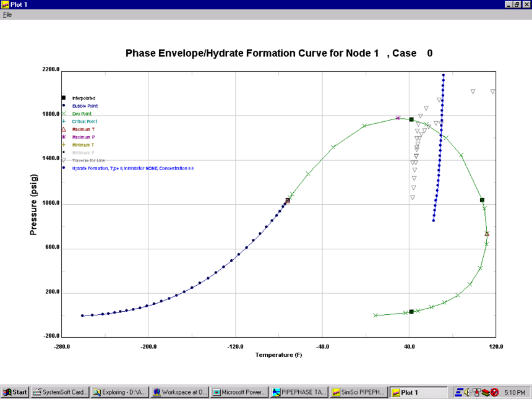
Task: Click the Critical Point legend plus icon
Action: click(x=64, y=122)
